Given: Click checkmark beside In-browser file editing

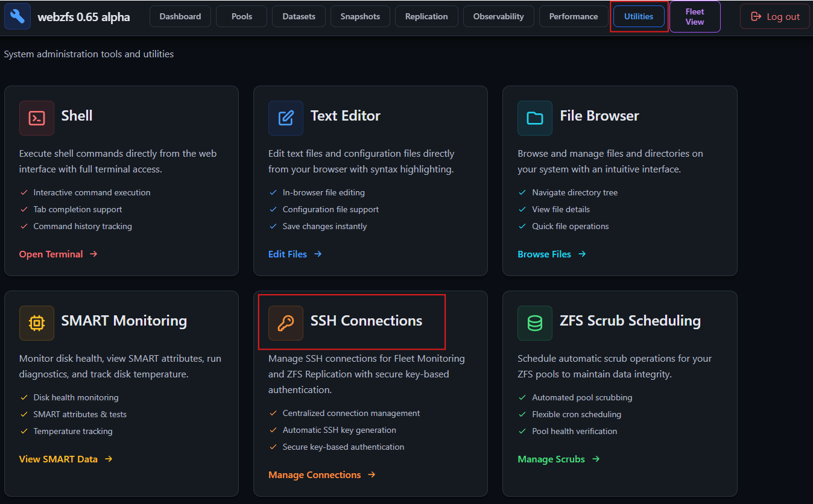Looking at the screenshot, I should coord(273,192).
